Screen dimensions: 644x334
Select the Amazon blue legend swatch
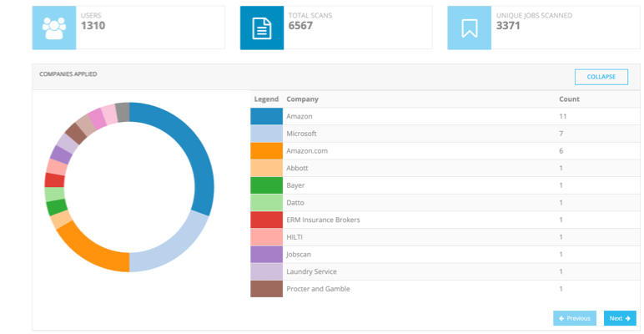coord(267,116)
